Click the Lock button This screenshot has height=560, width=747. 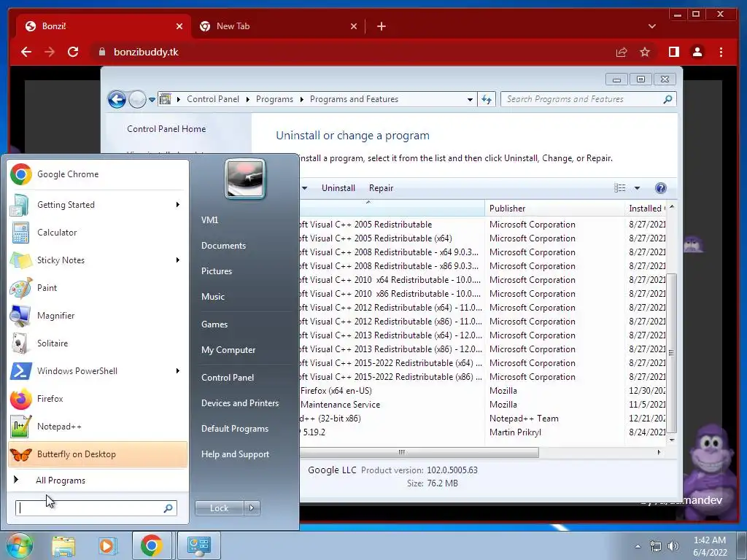tap(219, 508)
